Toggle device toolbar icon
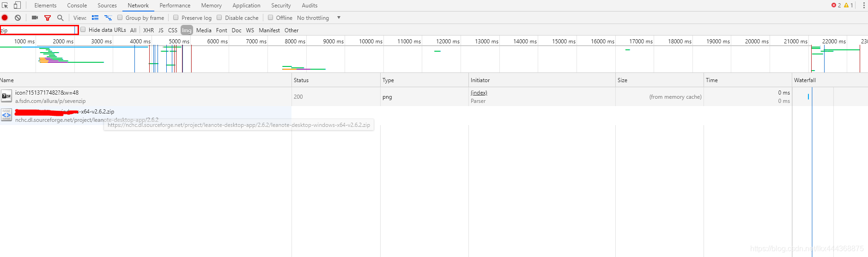The image size is (868, 257). pos(17,6)
